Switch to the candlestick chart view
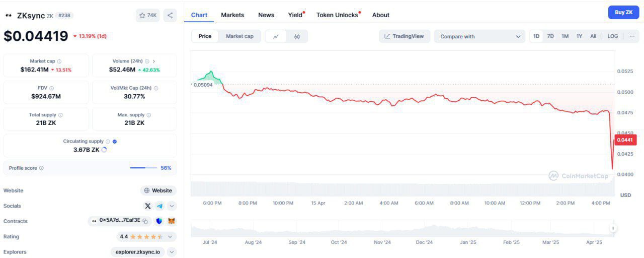Image resolution: width=644 pixels, height=258 pixels. pos(297,36)
